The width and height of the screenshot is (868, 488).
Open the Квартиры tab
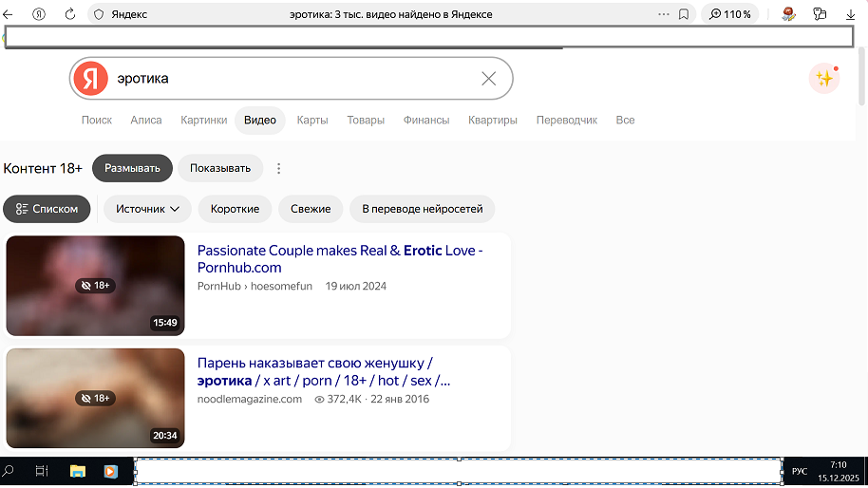tap(493, 120)
